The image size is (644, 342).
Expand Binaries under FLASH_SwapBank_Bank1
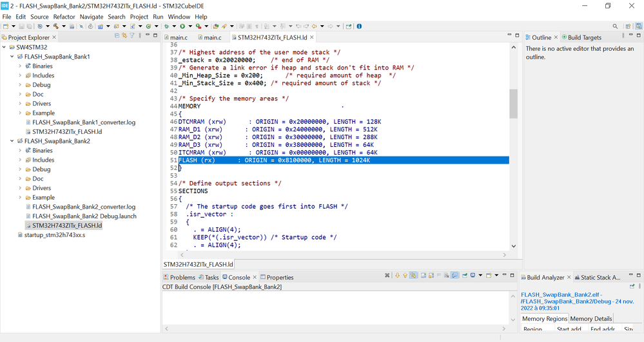click(20, 66)
